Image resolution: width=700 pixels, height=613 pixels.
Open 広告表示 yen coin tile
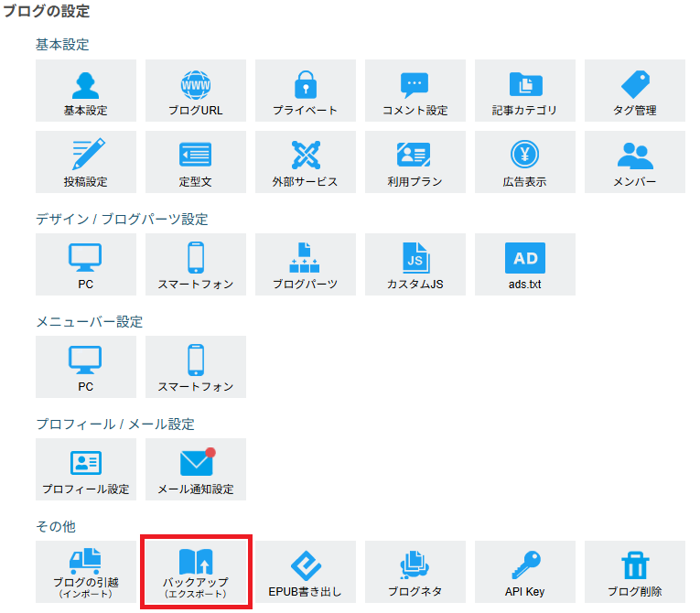point(525,162)
